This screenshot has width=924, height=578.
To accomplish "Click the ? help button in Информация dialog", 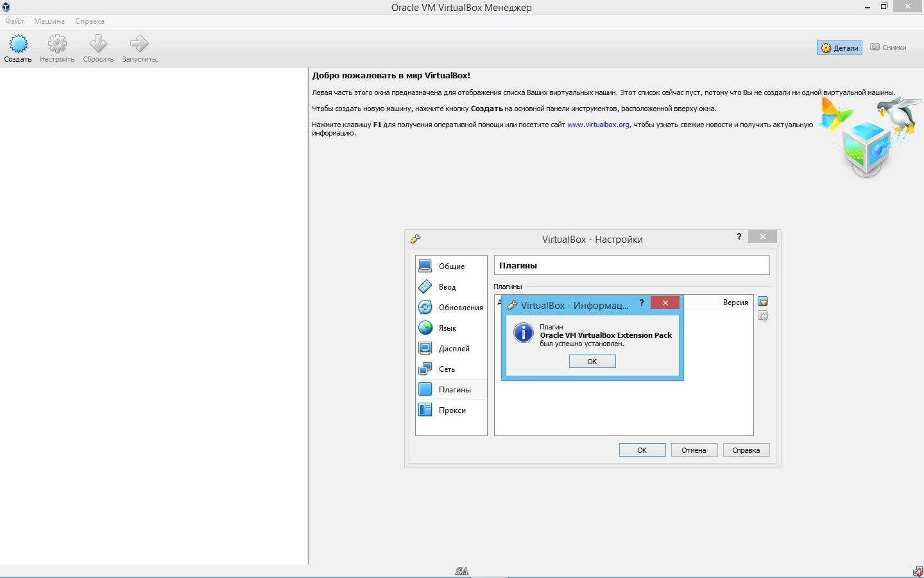I will 641,302.
